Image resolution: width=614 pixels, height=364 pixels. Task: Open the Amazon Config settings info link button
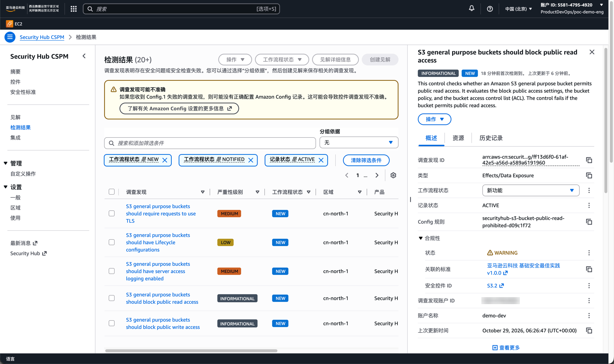coord(179,108)
